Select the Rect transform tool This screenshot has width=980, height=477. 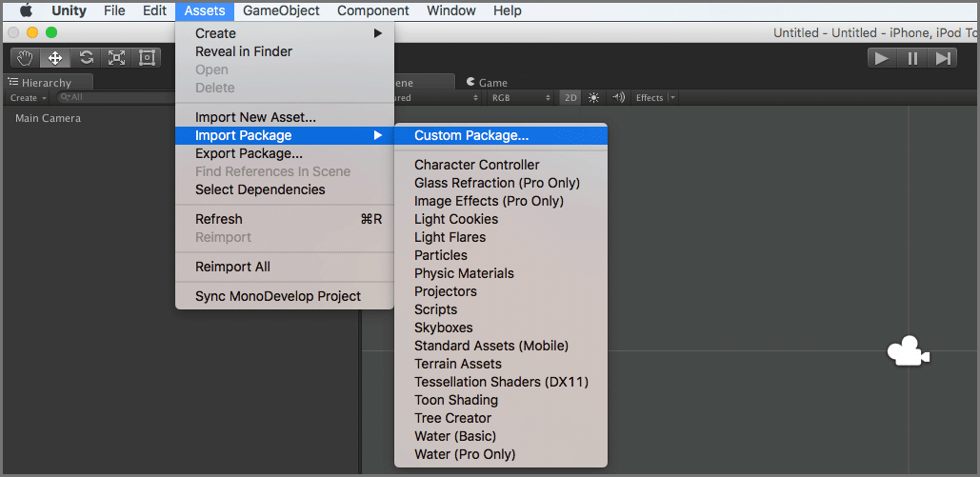click(x=147, y=58)
